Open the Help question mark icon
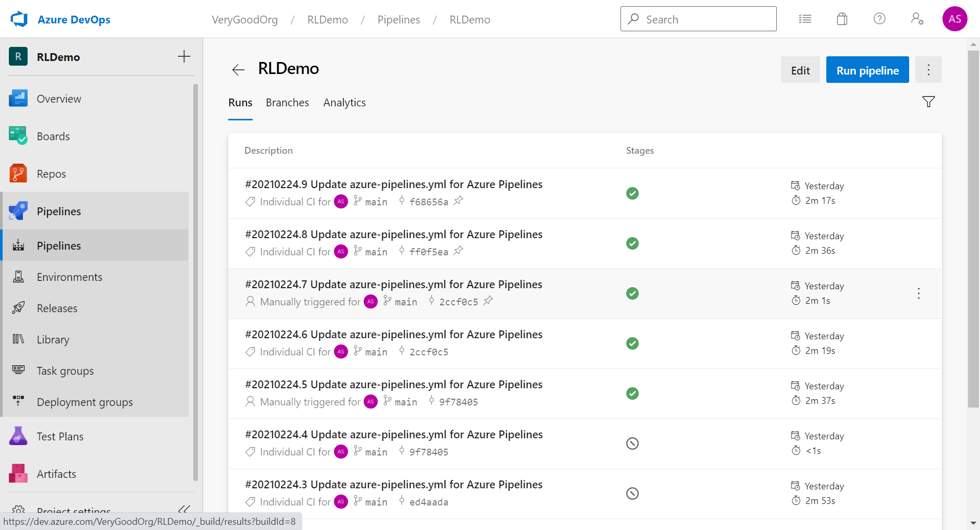Viewport: 980px width, 530px height. click(x=879, y=19)
